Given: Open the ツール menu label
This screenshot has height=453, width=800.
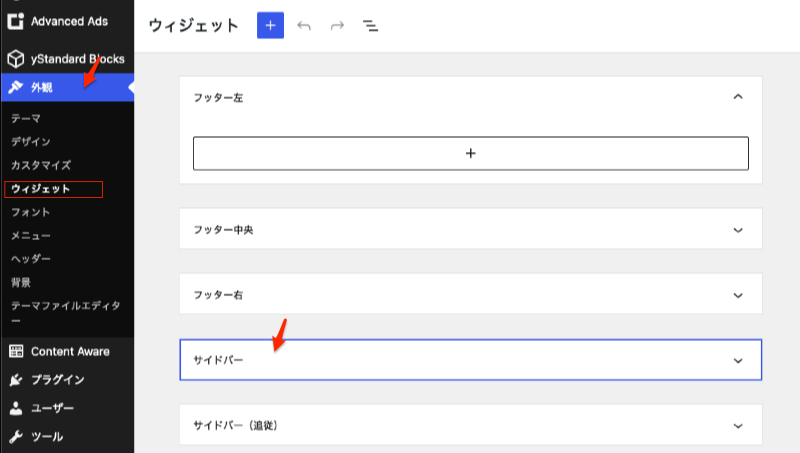Looking at the screenshot, I should pos(47,437).
